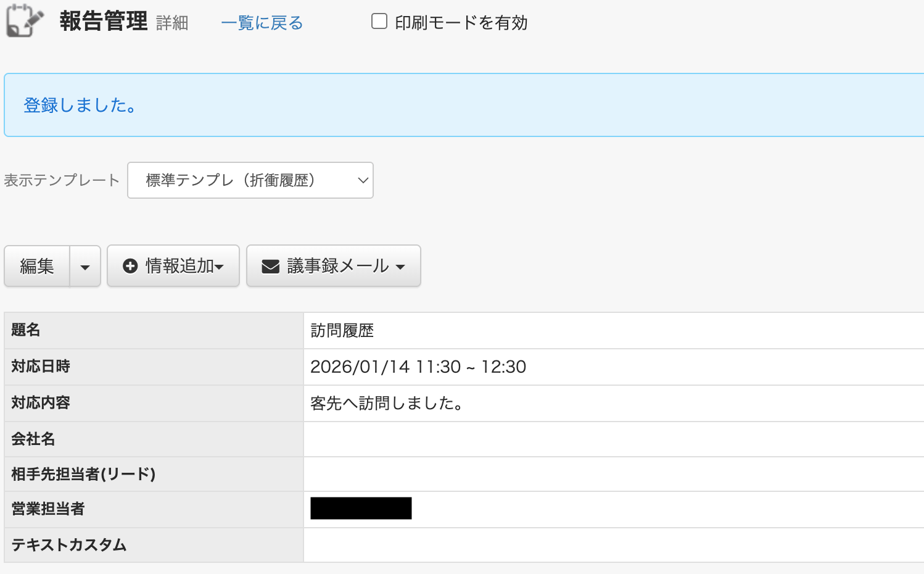This screenshot has width=924, height=574.
Task: Click the report management notepad icon
Action: point(25,20)
